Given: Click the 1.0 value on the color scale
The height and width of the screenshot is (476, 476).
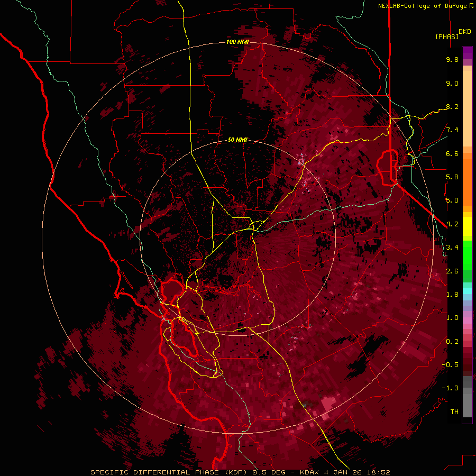Looking at the screenshot, I should tap(452, 318).
